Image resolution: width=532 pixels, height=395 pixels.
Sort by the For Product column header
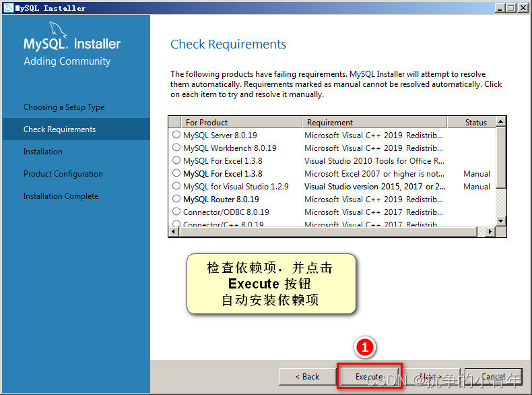point(241,122)
